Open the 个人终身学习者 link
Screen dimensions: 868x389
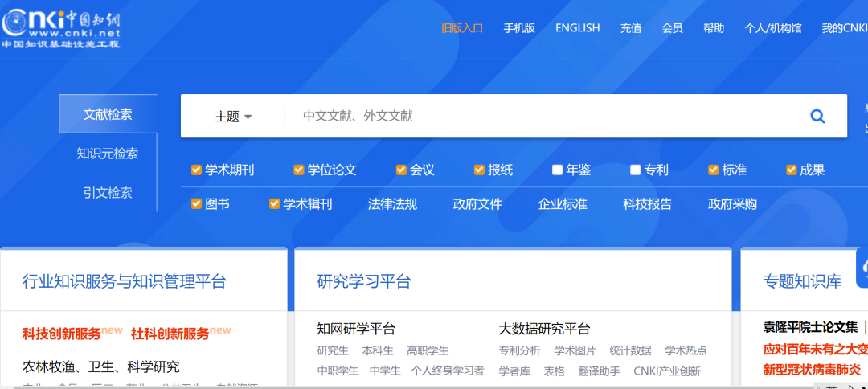(x=448, y=371)
